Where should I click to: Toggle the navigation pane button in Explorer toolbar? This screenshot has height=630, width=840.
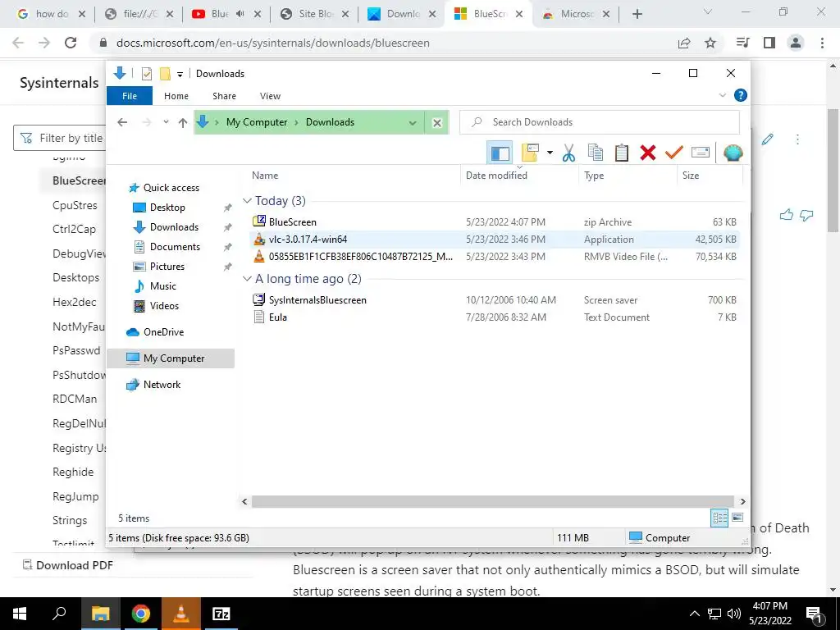pyautogui.click(x=500, y=153)
